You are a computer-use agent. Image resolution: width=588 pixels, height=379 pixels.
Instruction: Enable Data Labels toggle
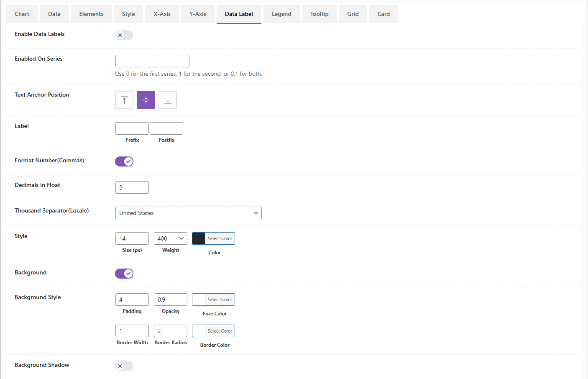point(124,35)
